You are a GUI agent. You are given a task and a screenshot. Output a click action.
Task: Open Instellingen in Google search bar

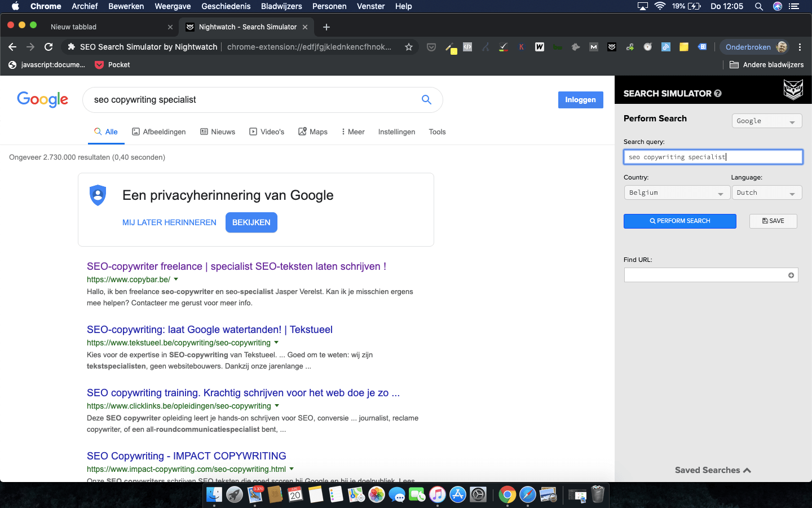coord(396,132)
